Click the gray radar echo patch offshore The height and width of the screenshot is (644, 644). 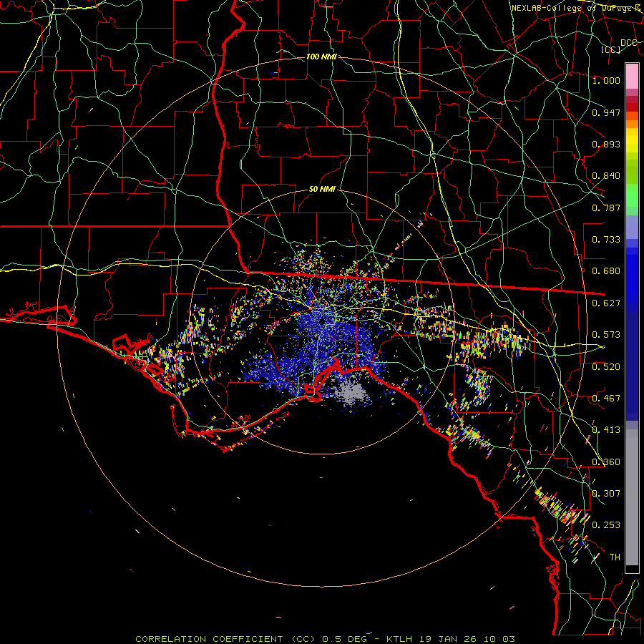click(x=352, y=392)
